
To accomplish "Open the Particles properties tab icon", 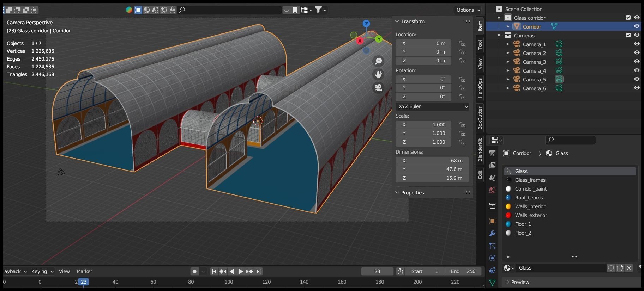I will (x=492, y=246).
